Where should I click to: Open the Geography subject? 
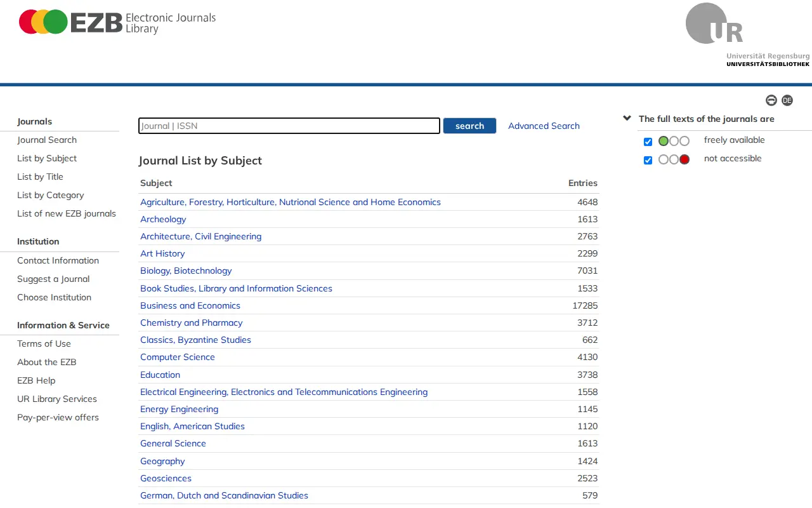[162, 461]
